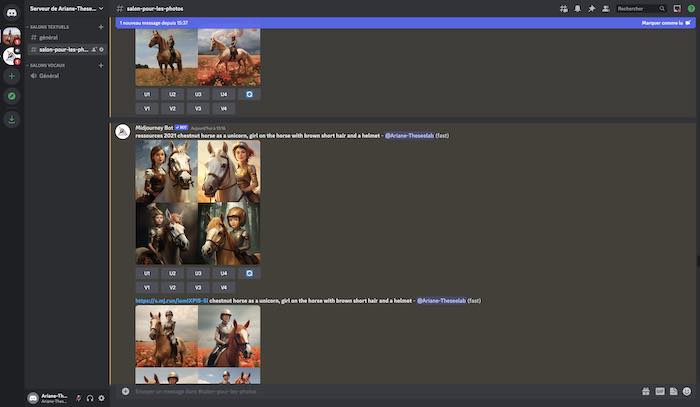
Task: Click U3 under the top image grid
Action: 198,94
